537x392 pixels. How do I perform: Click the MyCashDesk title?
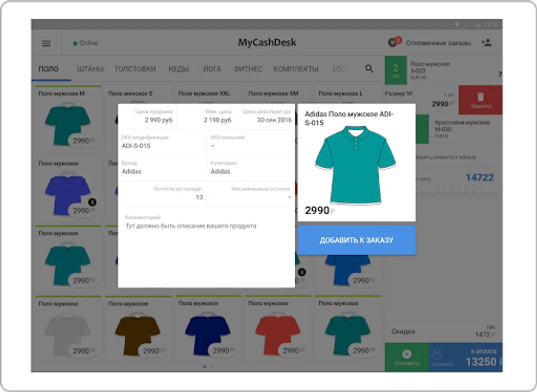click(x=267, y=43)
